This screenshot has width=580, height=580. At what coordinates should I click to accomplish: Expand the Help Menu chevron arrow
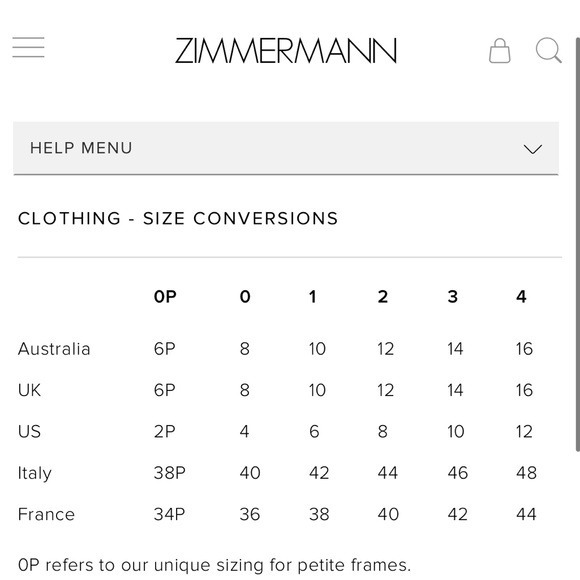pos(533,149)
